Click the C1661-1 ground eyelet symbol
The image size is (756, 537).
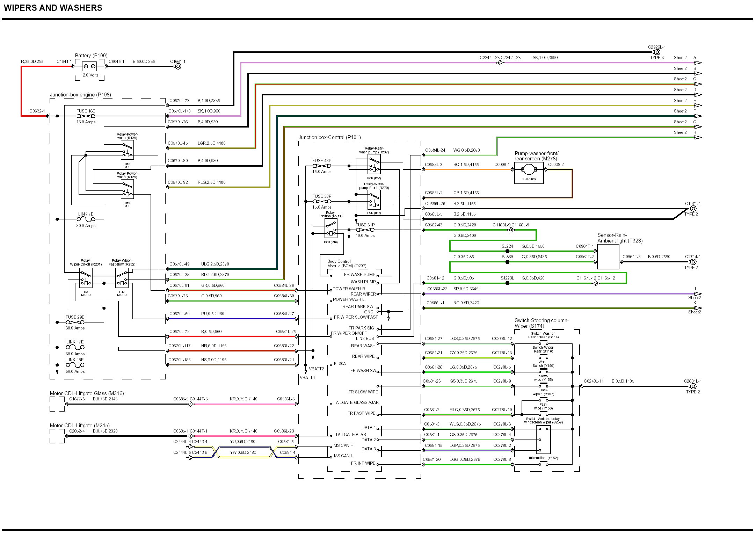178,66
